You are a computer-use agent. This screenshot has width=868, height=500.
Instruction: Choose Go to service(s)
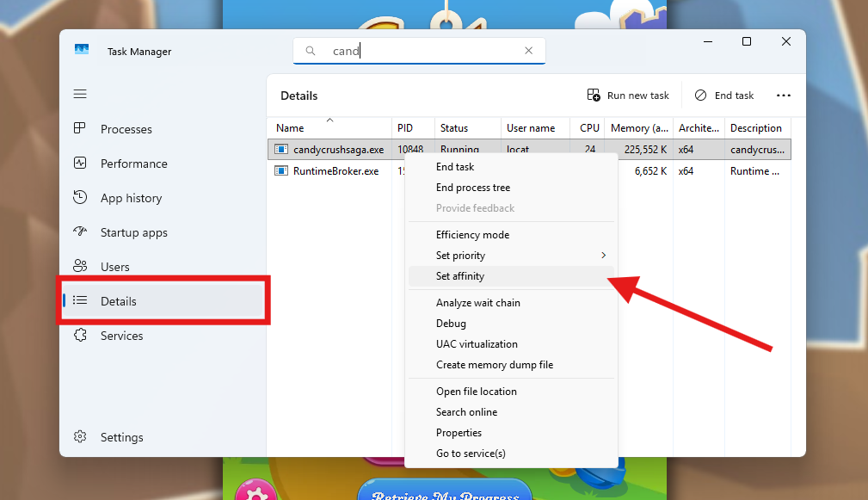512,453
